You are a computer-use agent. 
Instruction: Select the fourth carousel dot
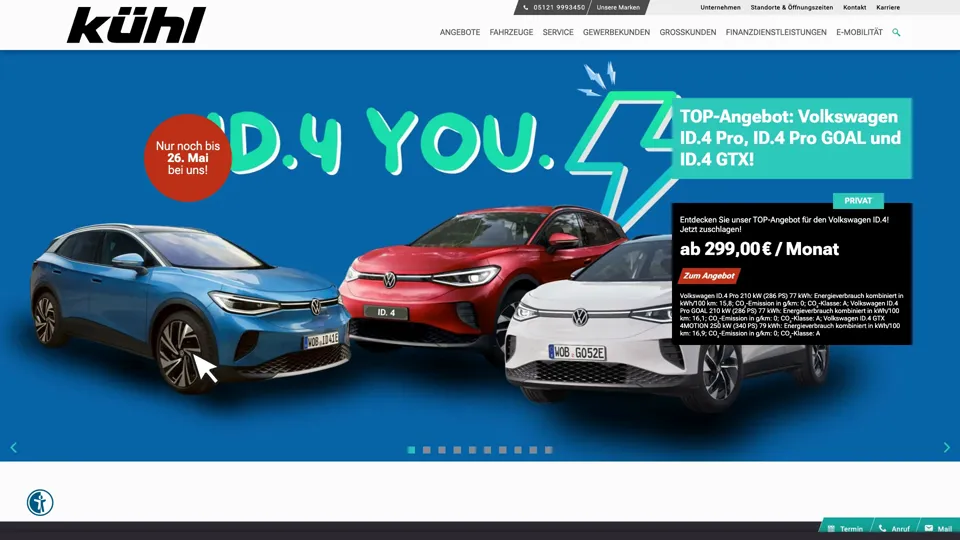tap(457, 450)
